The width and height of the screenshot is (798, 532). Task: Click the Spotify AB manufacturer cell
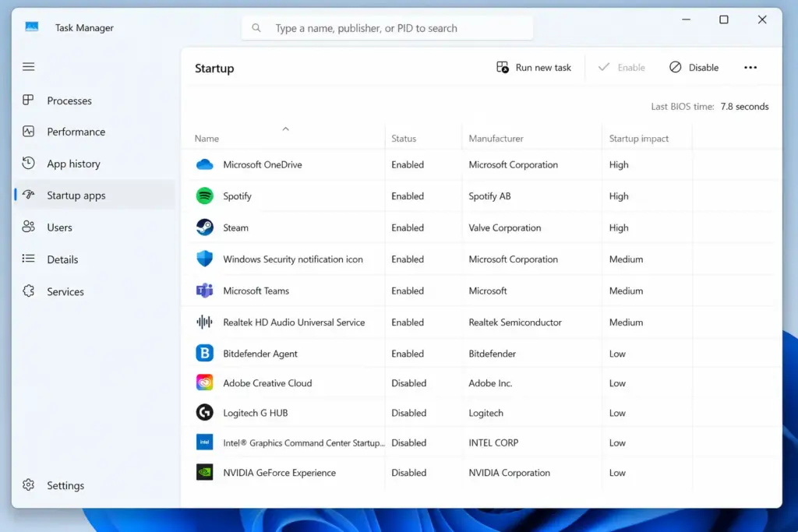click(x=489, y=196)
